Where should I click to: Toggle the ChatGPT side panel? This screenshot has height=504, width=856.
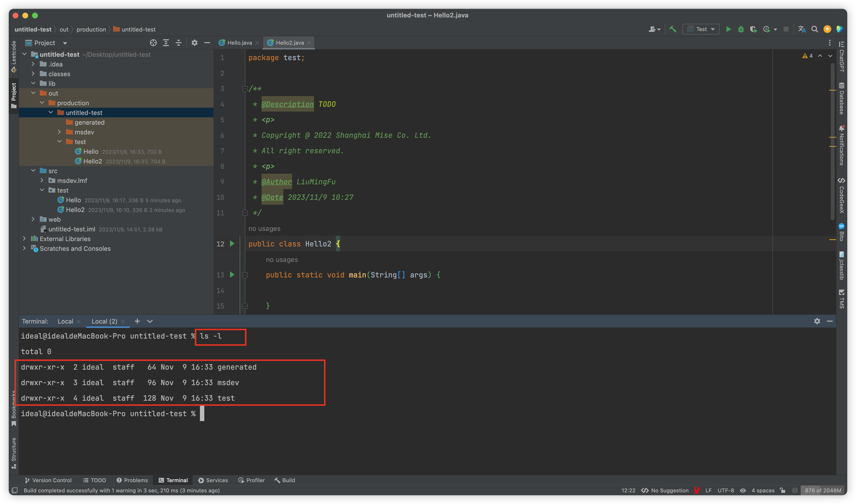coord(841,56)
